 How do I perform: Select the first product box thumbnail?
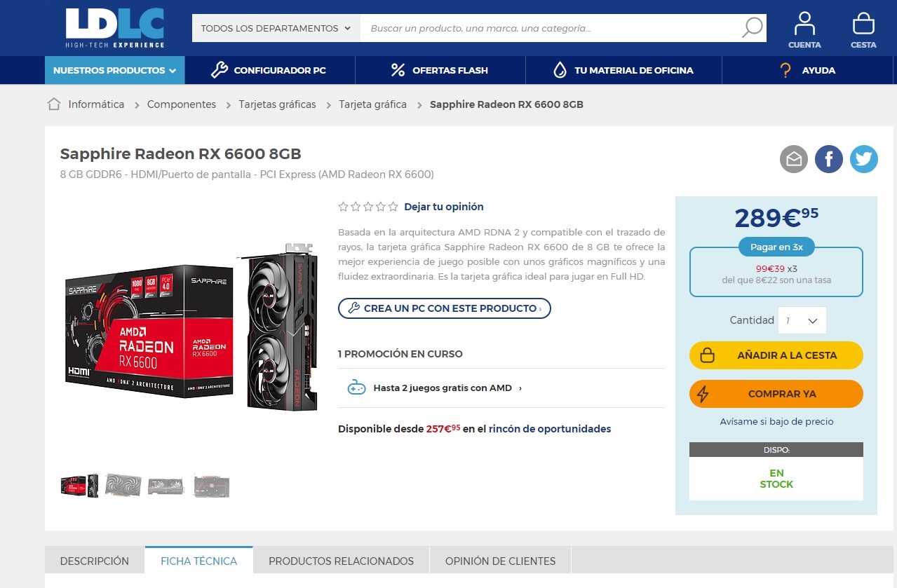coord(79,486)
